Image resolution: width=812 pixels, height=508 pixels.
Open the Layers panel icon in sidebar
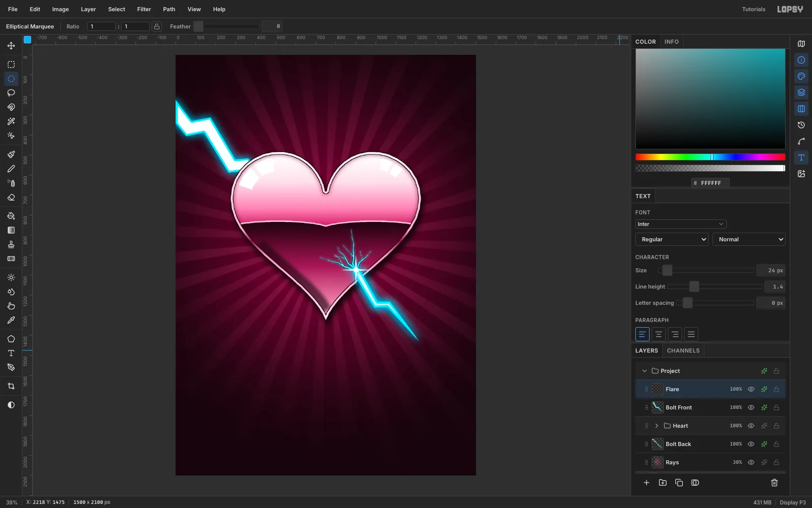point(801,92)
